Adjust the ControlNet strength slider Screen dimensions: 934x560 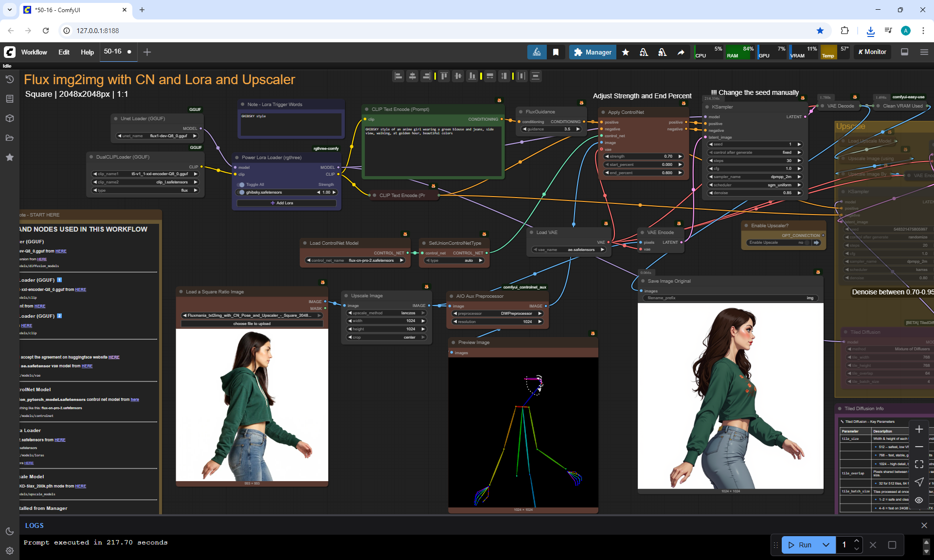(x=643, y=156)
